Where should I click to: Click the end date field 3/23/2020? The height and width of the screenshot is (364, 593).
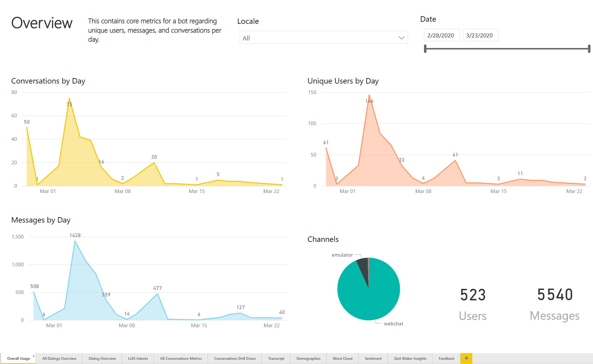[x=480, y=35]
